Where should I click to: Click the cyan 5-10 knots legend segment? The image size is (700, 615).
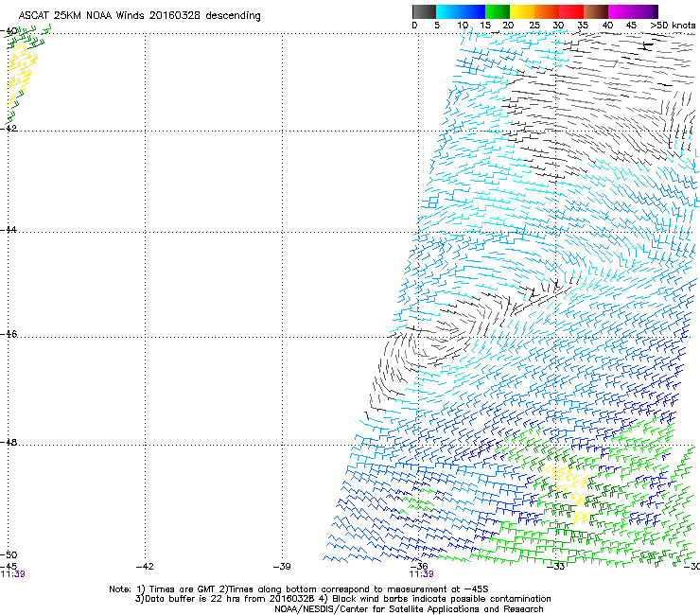pos(447,11)
